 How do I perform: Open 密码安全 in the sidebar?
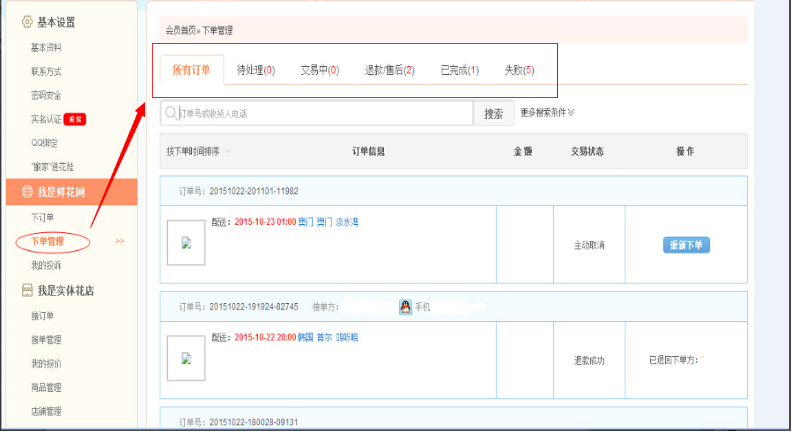click(x=46, y=95)
